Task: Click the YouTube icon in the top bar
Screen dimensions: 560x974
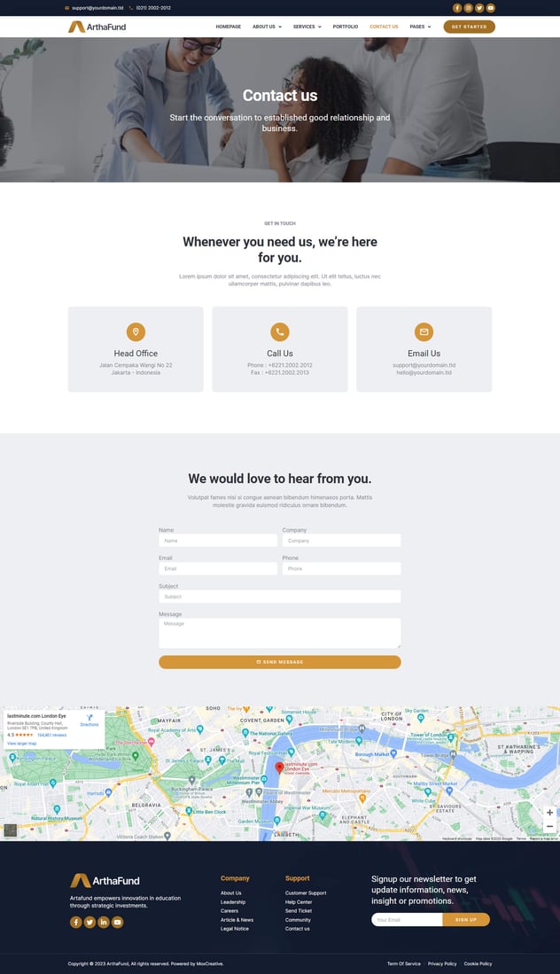Action: coord(491,8)
